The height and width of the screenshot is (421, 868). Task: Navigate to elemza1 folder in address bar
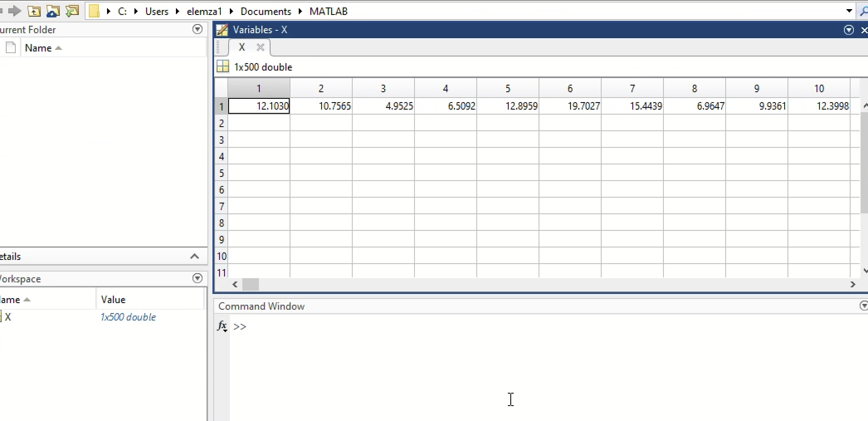coord(205,11)
